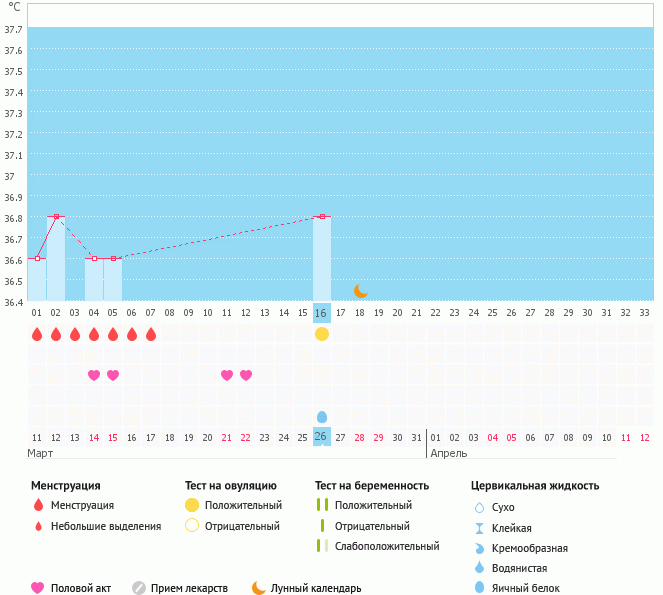663x595 pixels.
Task: Select the 36.6 temperature point on day 05
Action: [x=113, y=258]
